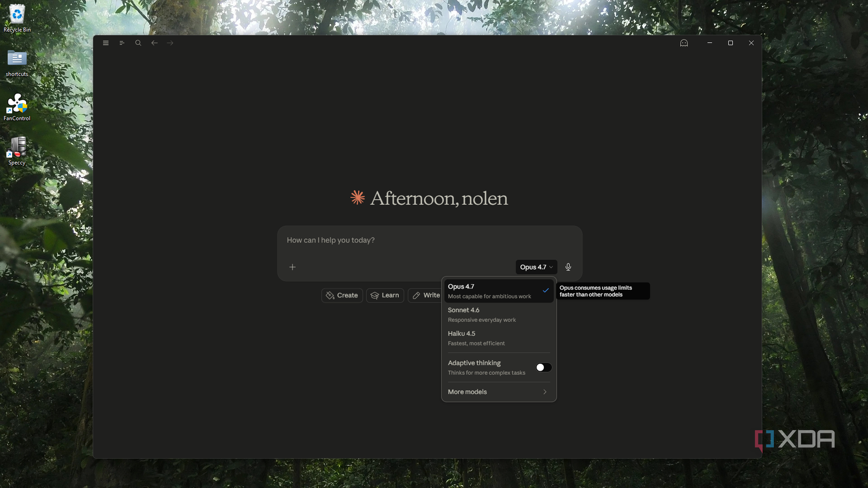Click the Learn suggestion button
The width and height of the screenshot is (868, 488).
point(385,296)
